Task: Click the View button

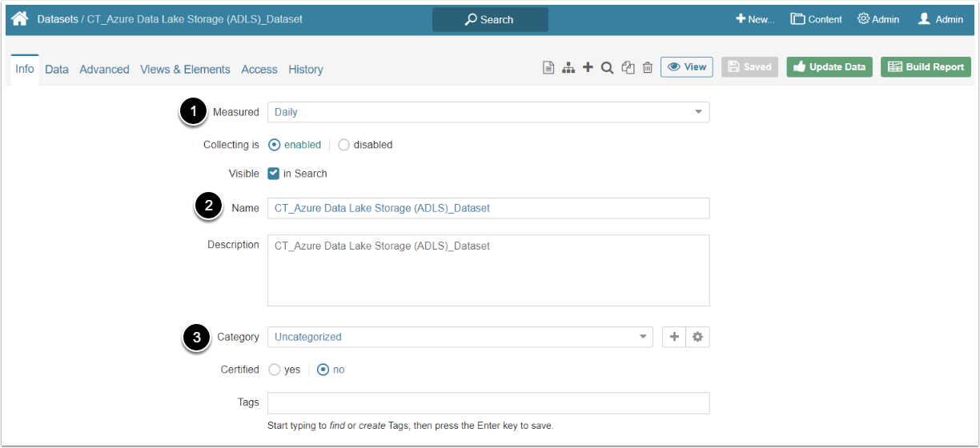Action: tap(687, 67)
